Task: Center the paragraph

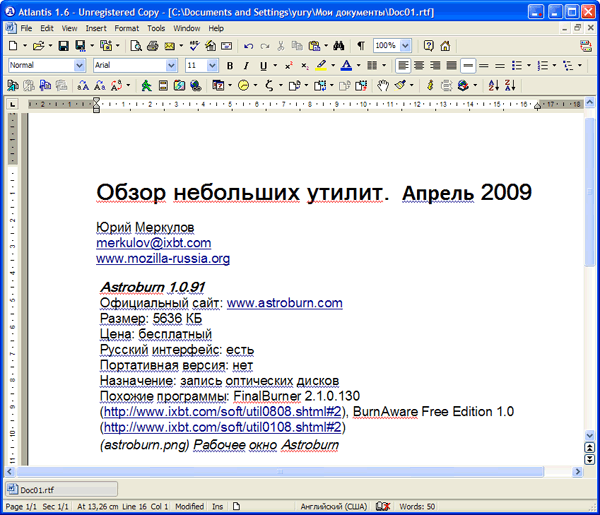Action: [419, 66]
